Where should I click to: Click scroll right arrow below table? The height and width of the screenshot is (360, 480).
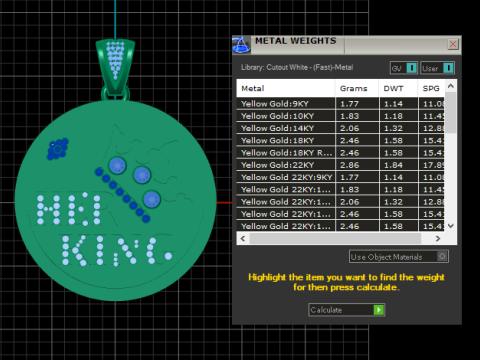click(x=438, y=238)
